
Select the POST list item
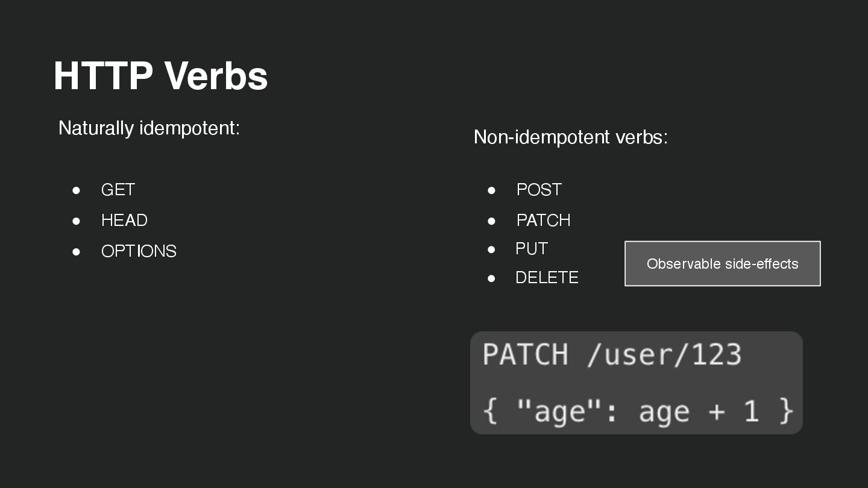pos(539,190)
